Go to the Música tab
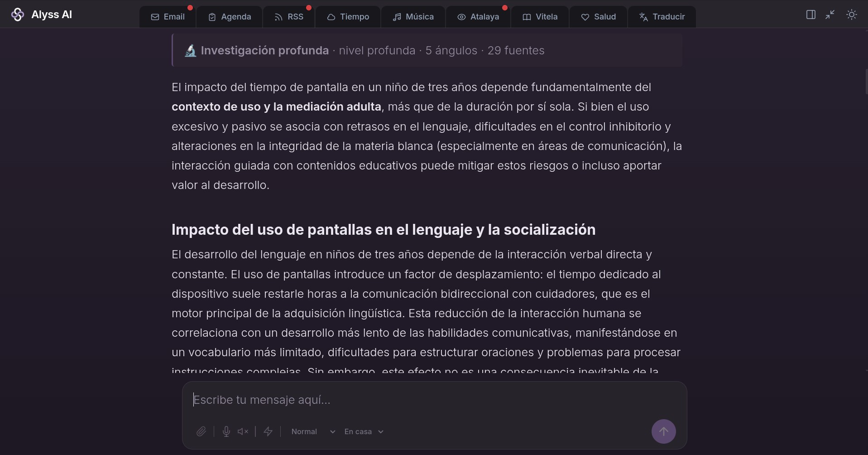This screenshot has height=455, width=868. (x=413, y=17)
